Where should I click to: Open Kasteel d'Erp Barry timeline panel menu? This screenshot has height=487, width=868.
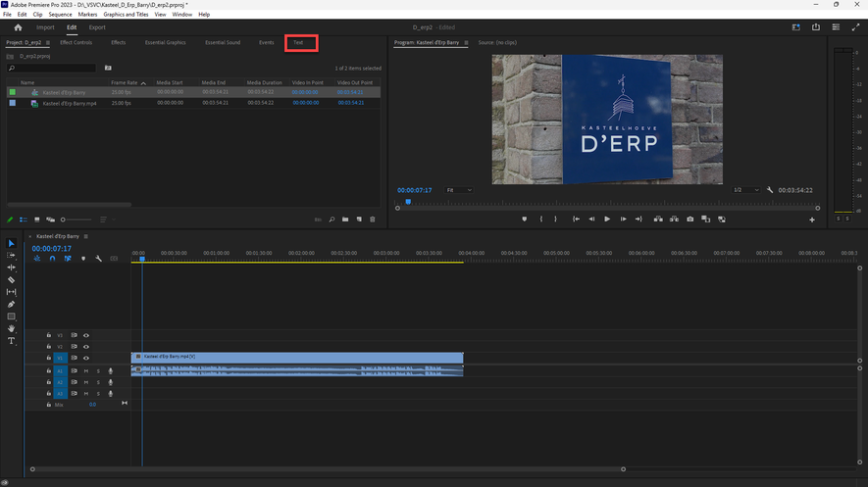tap(85, 236)
